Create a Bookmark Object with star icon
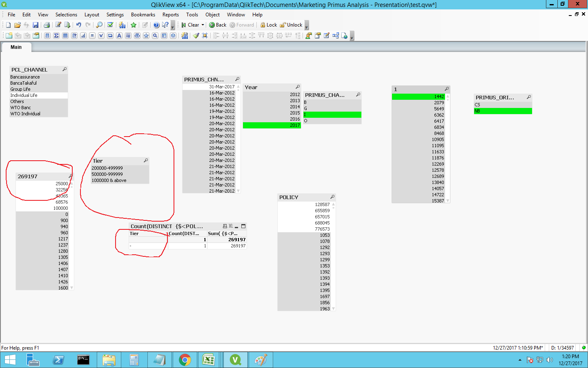The width and height of the screenshot is (588, 368). pos(146,36)
